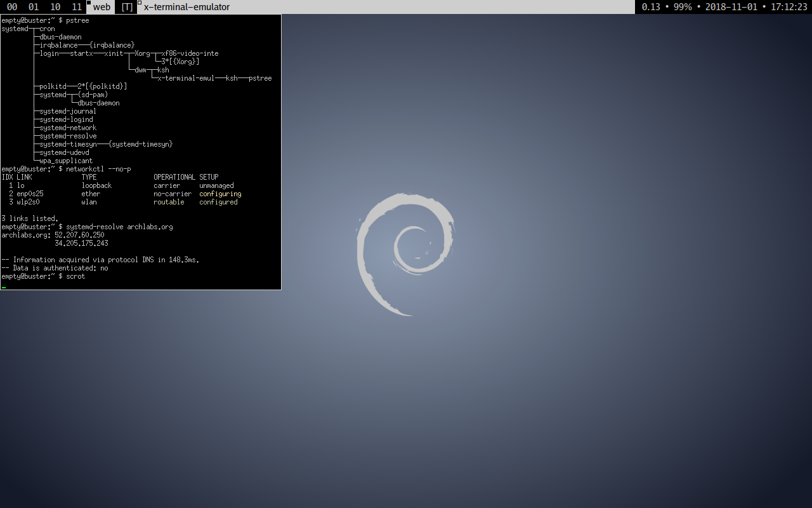Click the {systemd-timesyn} thread entry in braces
The height and width of the screenshot is (508, 812).
(x=140, y=144)
